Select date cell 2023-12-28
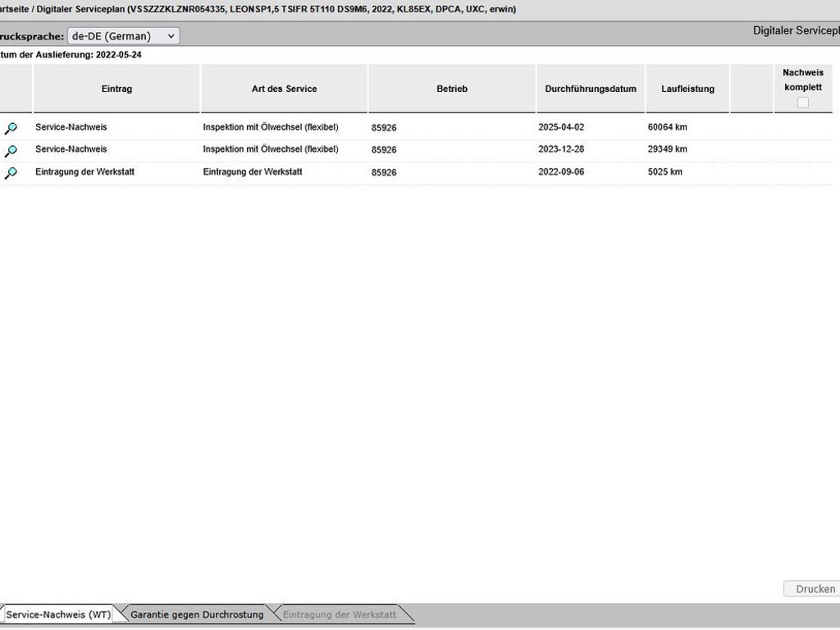Viewport: 840px width, 630px height. (x=561, y=149)
